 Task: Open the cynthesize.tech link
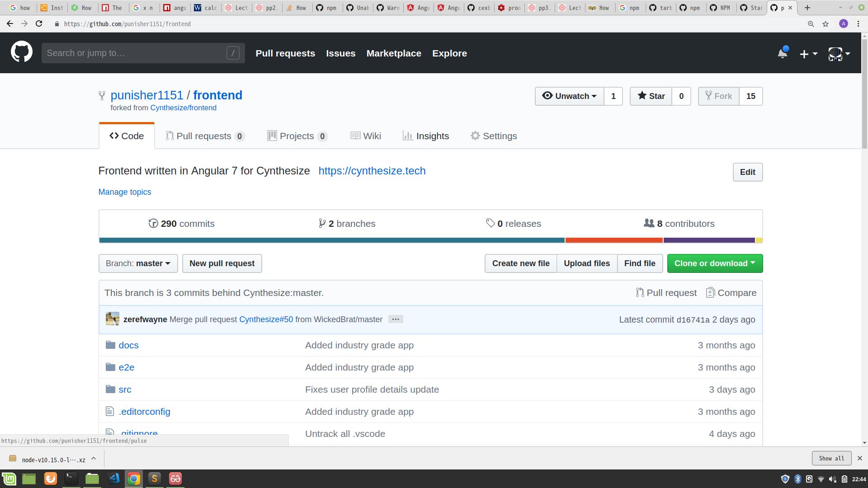click(x=372, y=171)
